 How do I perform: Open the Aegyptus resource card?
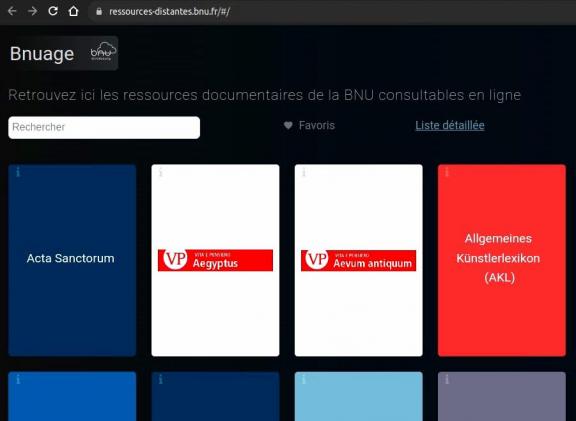[215, 260]
